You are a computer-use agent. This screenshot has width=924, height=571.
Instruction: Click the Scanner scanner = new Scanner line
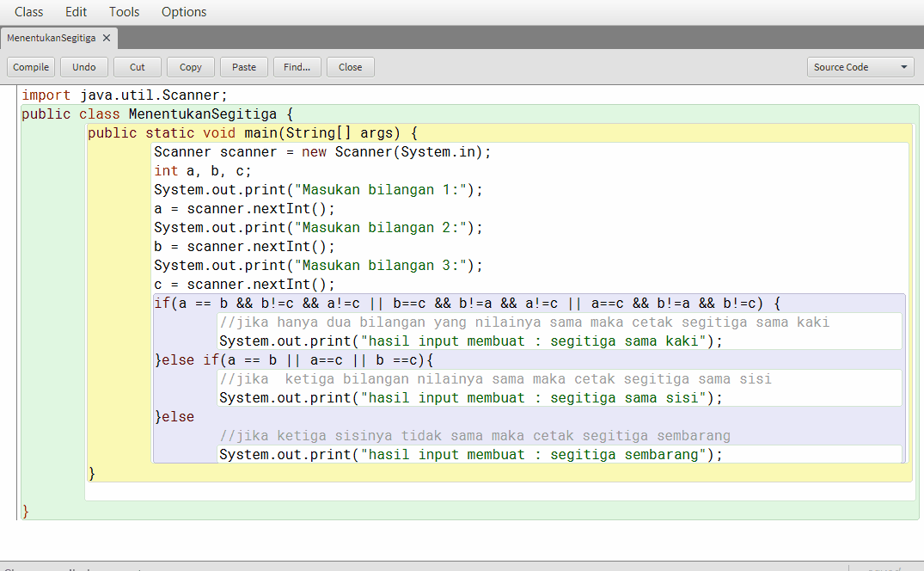coord(322,151)
